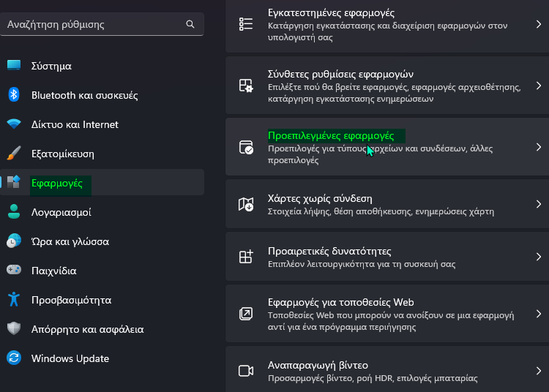Click the Wi-Fi icon for Δίκτυο και Internet

coord(14,124)
